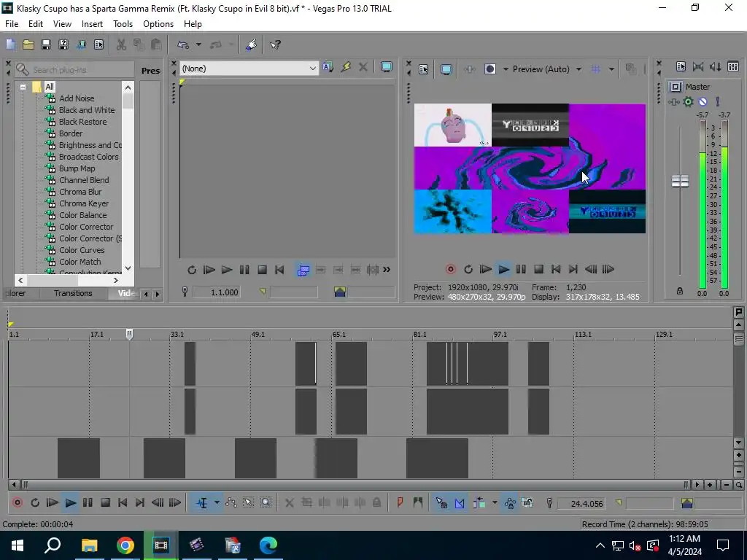The height and width of the screenshot is (560, 747).
Task: Open Project Video Properties in preview window
Action: (x=424, y=69)
